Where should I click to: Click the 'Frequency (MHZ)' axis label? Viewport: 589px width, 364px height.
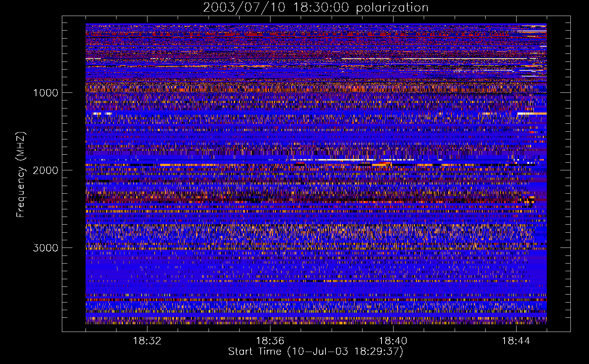click(21, 175)
